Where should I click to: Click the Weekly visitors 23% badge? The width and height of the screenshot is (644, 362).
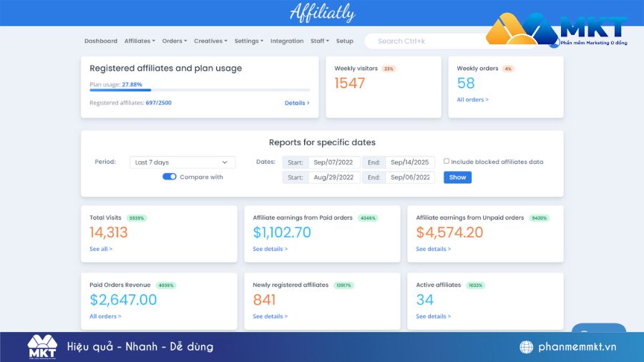pos(389,69)
